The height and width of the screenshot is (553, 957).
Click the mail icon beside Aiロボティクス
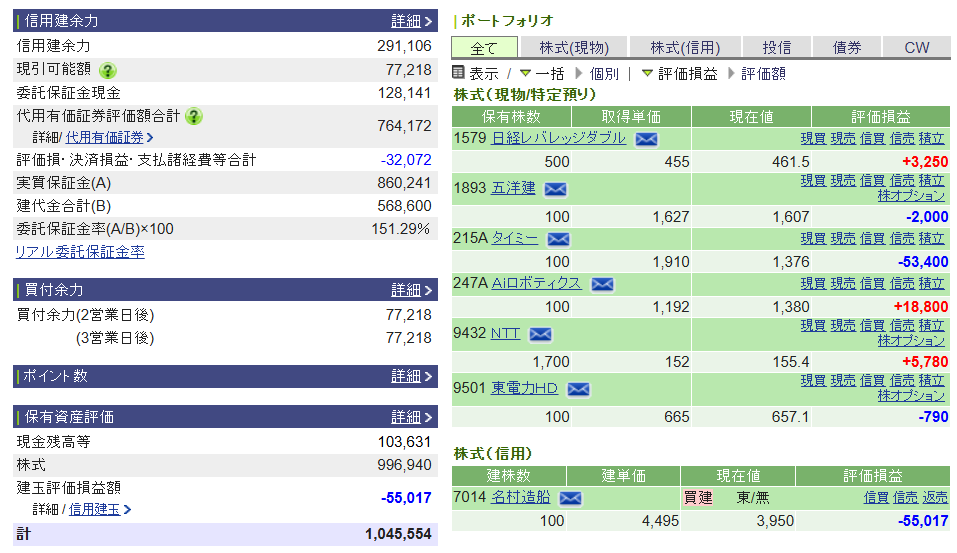602,284
